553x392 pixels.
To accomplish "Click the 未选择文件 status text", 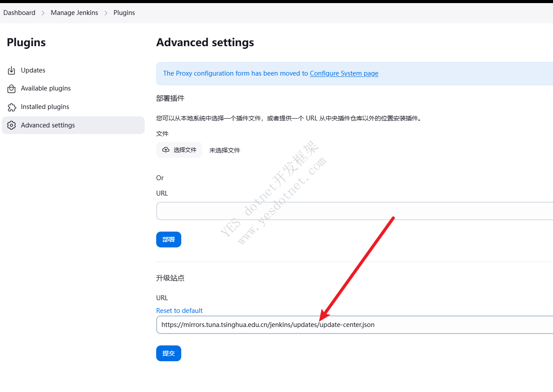I will click(224, 150).
